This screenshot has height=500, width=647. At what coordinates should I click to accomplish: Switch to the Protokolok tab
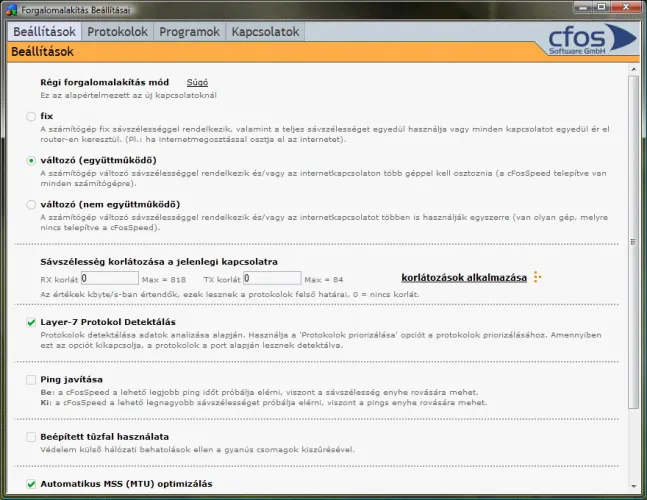[x=117, y=32]
